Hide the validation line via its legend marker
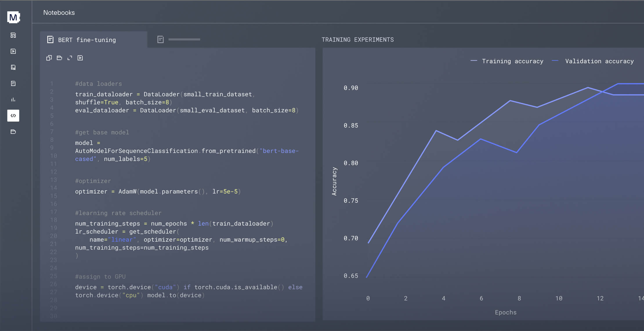Viewport: 644px width, 331px height. (555, 61)
